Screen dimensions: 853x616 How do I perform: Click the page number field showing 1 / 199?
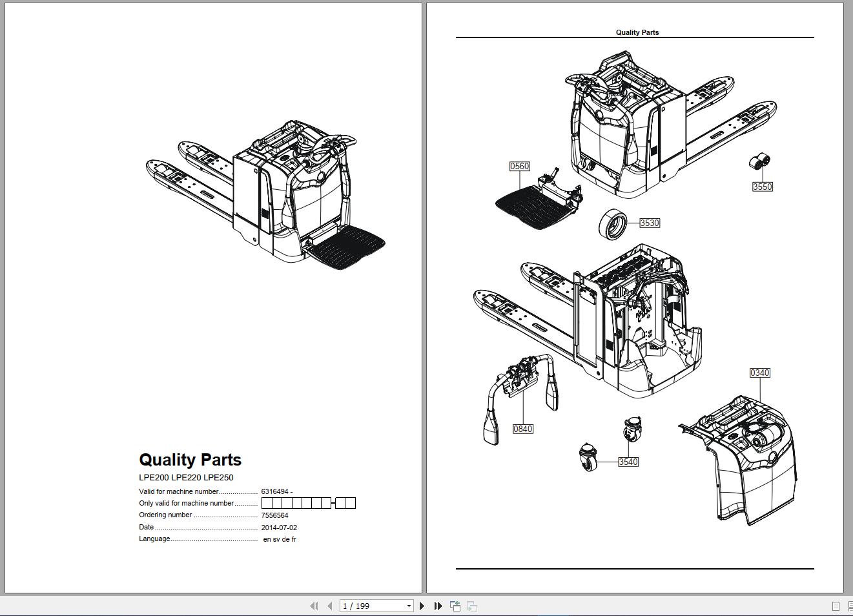coord(371,606)
